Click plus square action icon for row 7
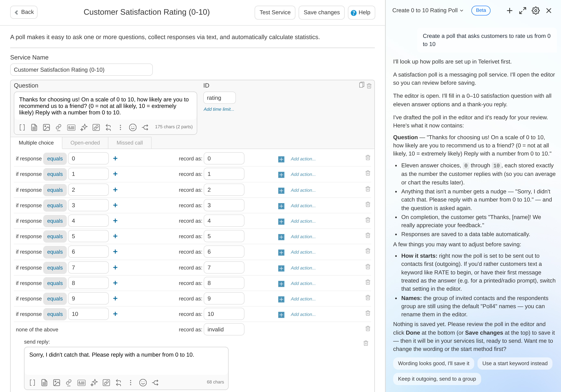Viewport: 561px width, 392px height. tap(281, 268)
